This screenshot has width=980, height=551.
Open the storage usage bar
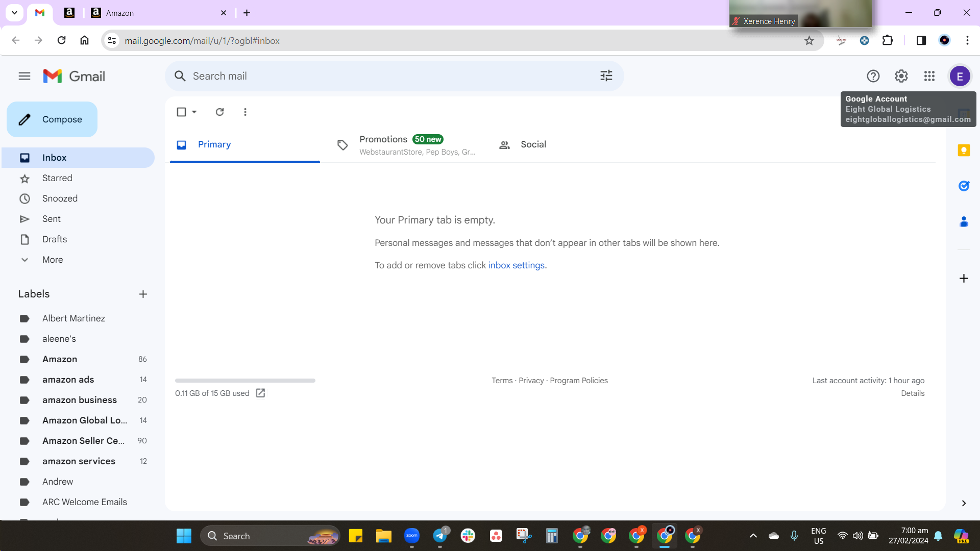pos(245,381)
